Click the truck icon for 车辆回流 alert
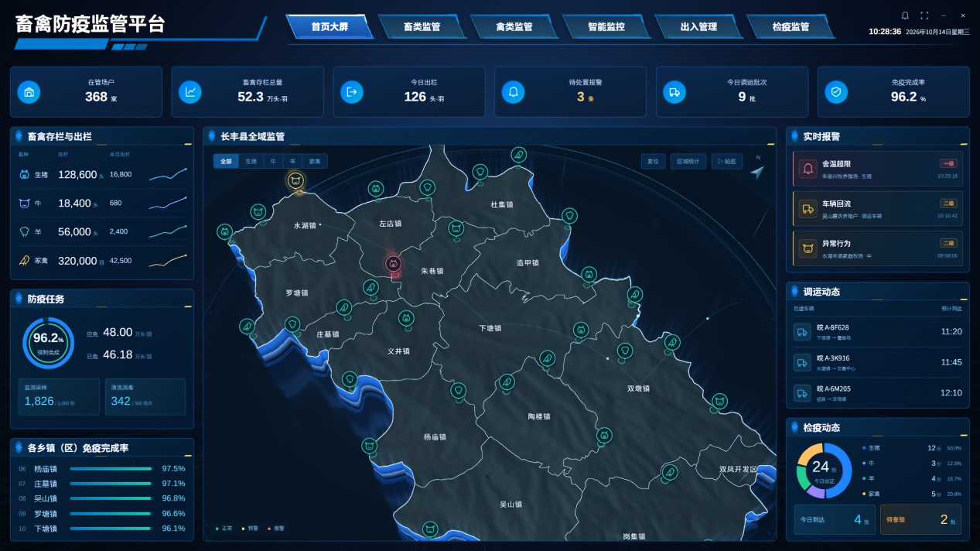The width and height of the screenshot is (980, 551). pyautogui.click(x=808, y=209)
